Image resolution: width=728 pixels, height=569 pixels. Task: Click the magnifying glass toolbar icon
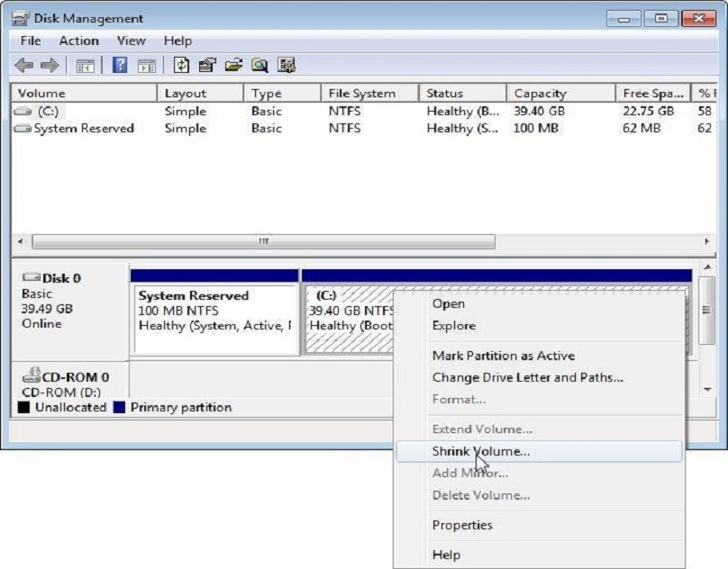(259, 65)
